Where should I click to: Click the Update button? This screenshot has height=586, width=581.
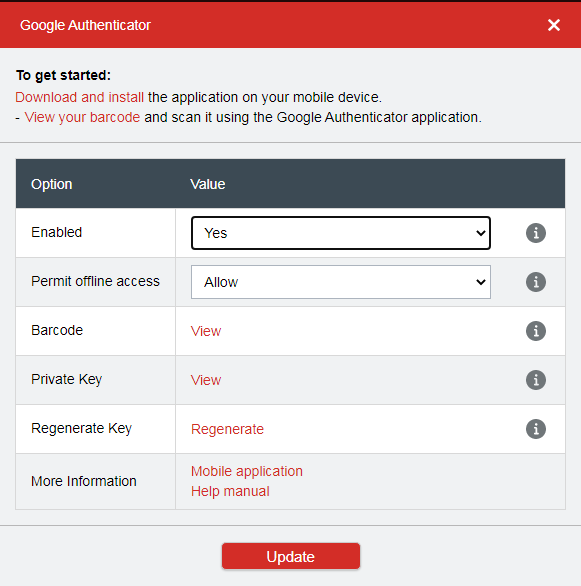[x=291, y=556]
